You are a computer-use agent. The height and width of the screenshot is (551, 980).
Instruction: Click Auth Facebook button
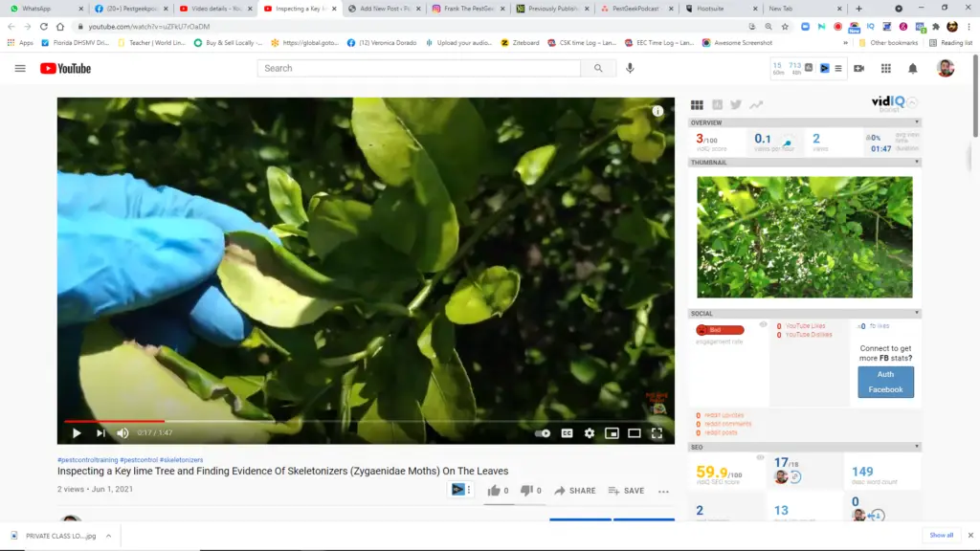(x=885, y=382)
